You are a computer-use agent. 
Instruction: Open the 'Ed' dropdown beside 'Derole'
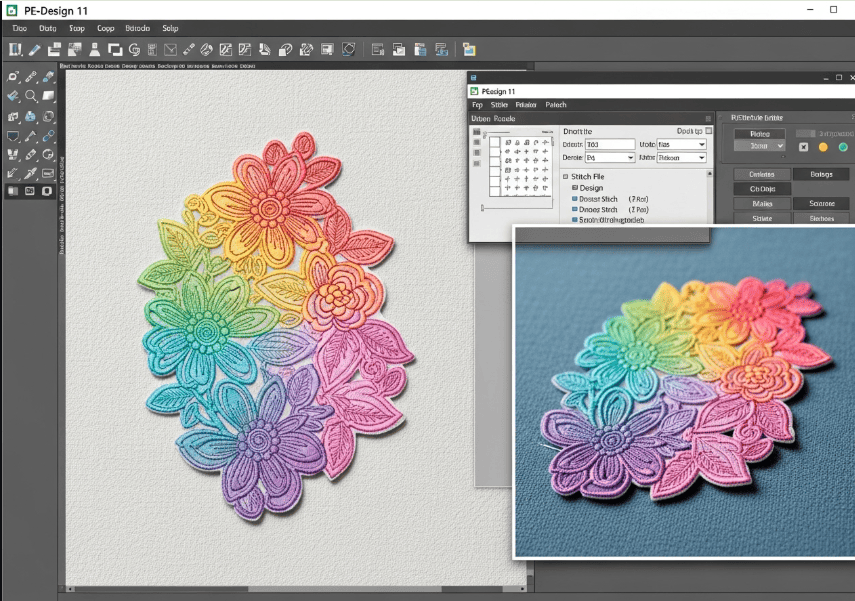tap(610, 158)
